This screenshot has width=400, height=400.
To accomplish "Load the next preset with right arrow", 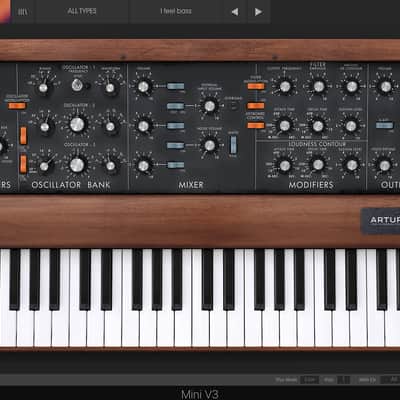I will coord(258,12).
